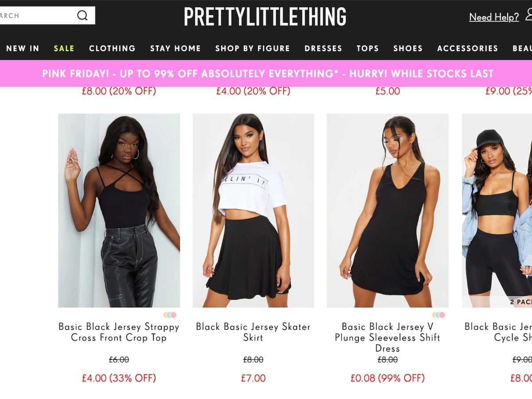Click the Need Help? link
Image resolution: width=532 pixels, height=399 pixels.
(494, 17)
